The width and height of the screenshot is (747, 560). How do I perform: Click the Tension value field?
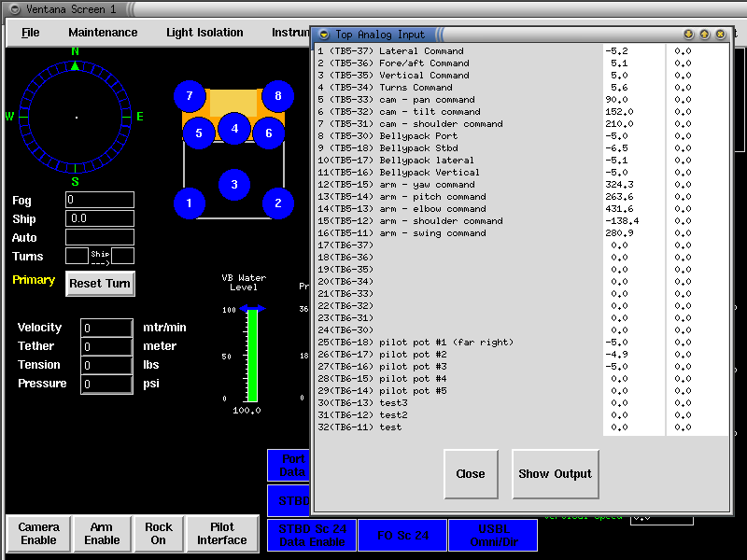[x=106, y=365]
